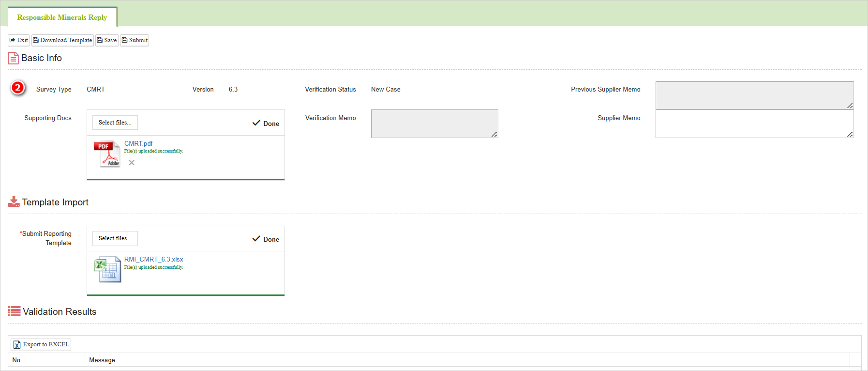Viewport: 868px width, 371px height.
Task: Open the RMI_CMRT_6.3.xlsx file link
Action: coord(153,259)
